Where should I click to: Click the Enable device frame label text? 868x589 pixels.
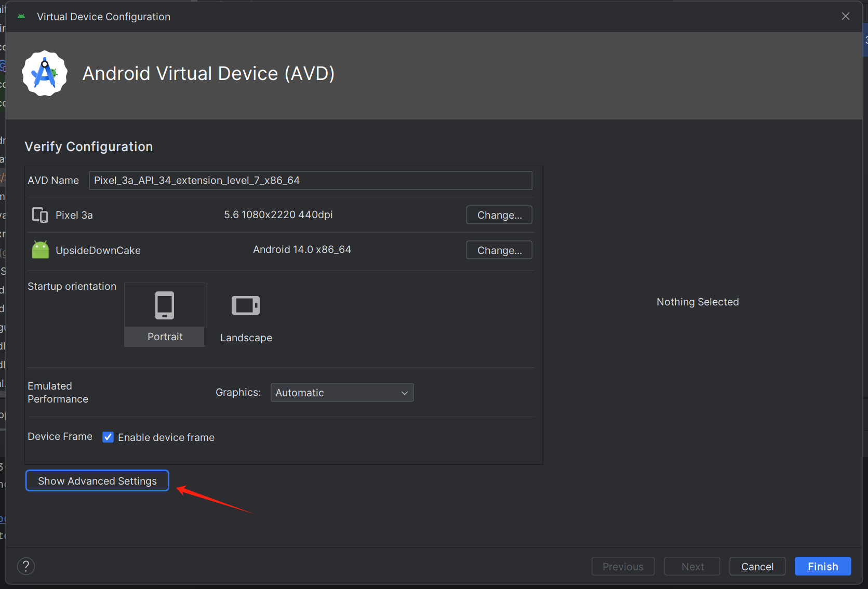[166, 437]
